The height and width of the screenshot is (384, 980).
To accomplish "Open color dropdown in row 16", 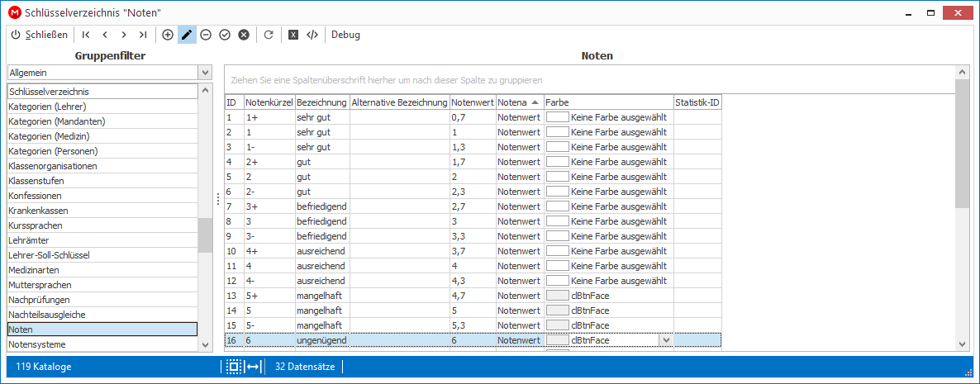I will 666,340.
